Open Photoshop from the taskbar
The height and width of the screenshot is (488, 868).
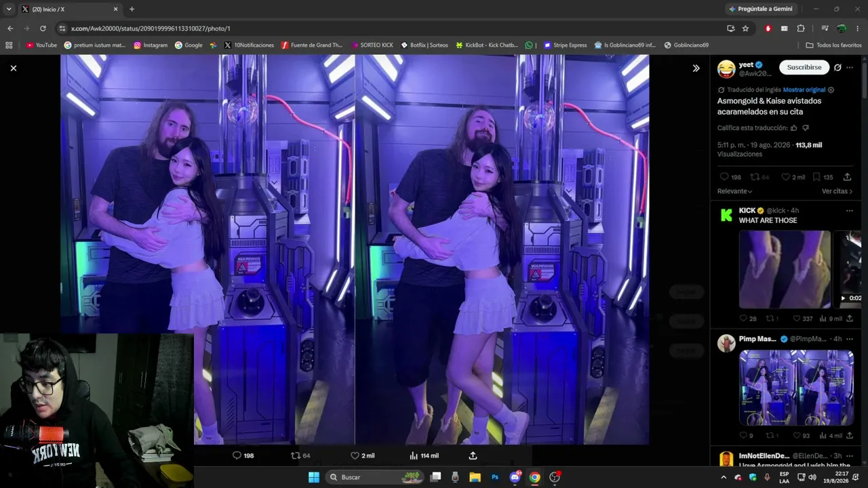click(495, 477)
